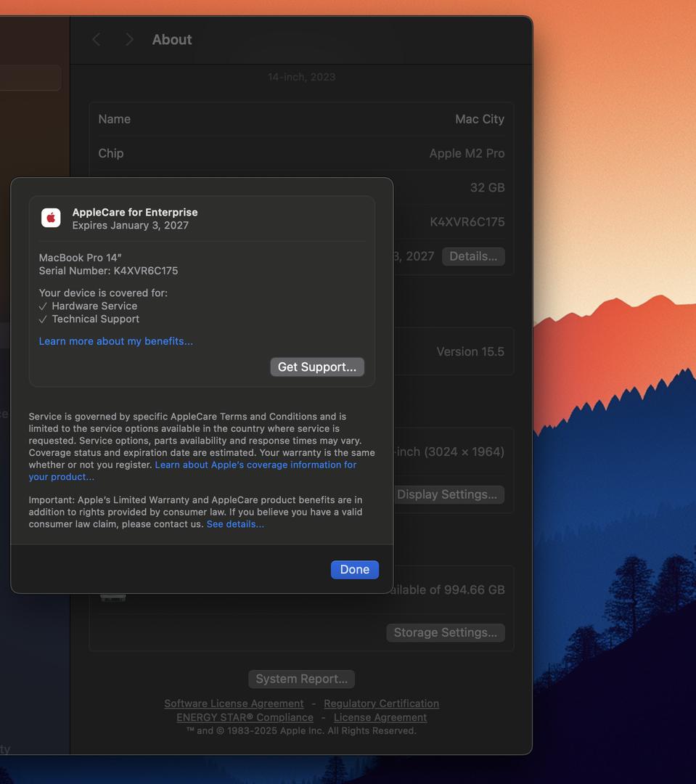Click the '14-inch, 2023' model text
This screenshot has height=784, width=696.
(301, 77)
